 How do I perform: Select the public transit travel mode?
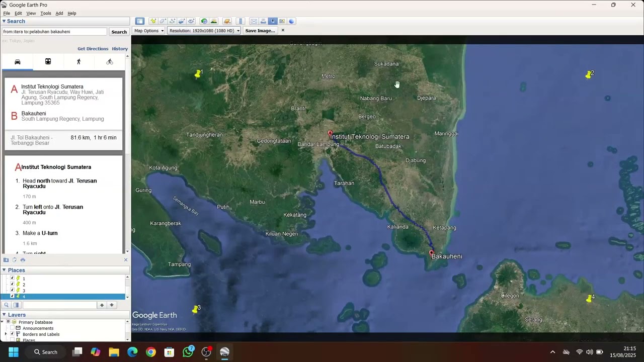48,61
